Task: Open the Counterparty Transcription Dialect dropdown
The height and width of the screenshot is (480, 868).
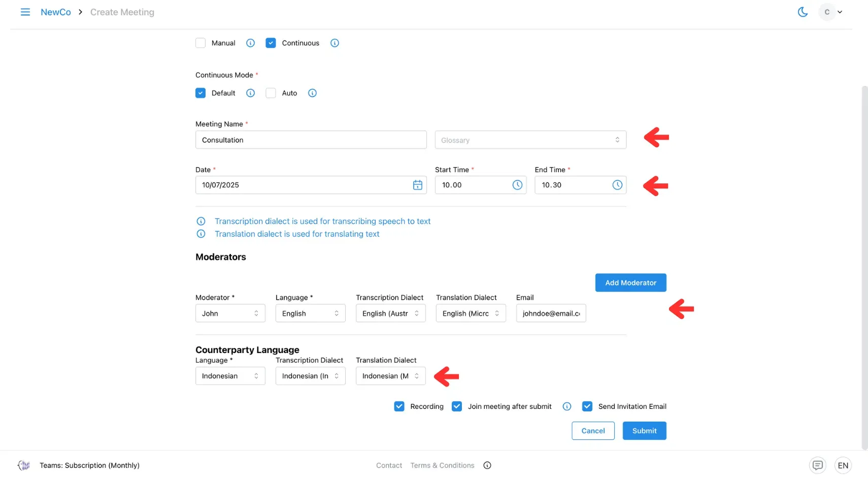Action: point(310,376)
